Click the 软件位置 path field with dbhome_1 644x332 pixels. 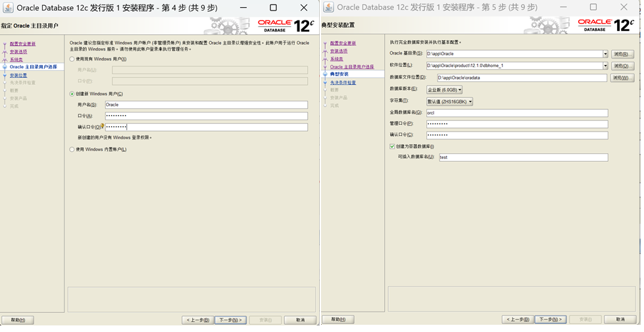[514, 66]
